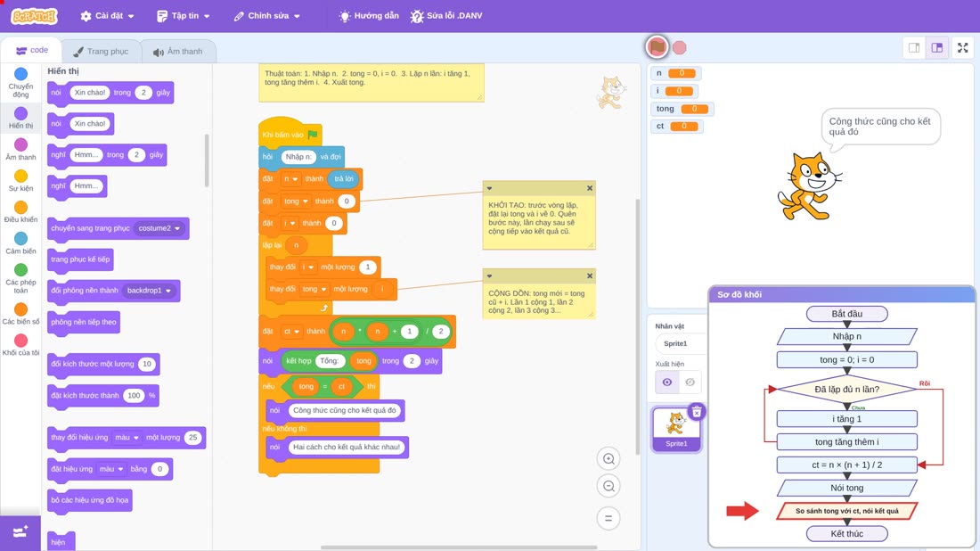Click the red stop button

[x=680, y=47]
